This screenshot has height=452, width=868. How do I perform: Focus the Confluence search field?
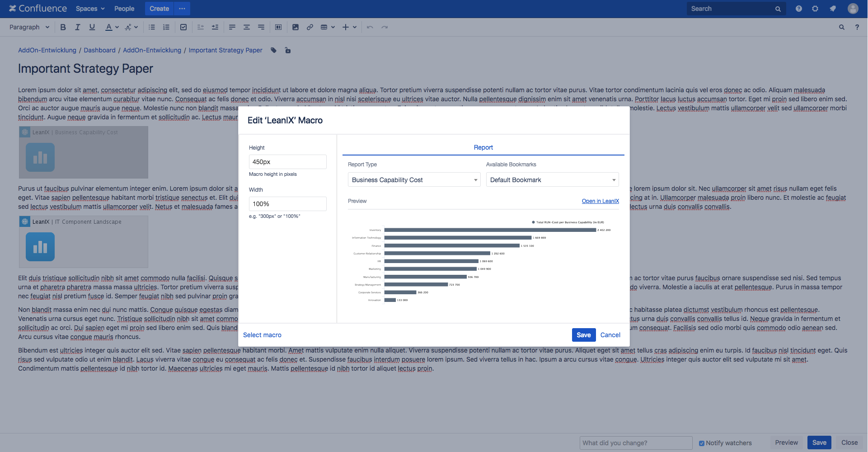tap(737, 9)
